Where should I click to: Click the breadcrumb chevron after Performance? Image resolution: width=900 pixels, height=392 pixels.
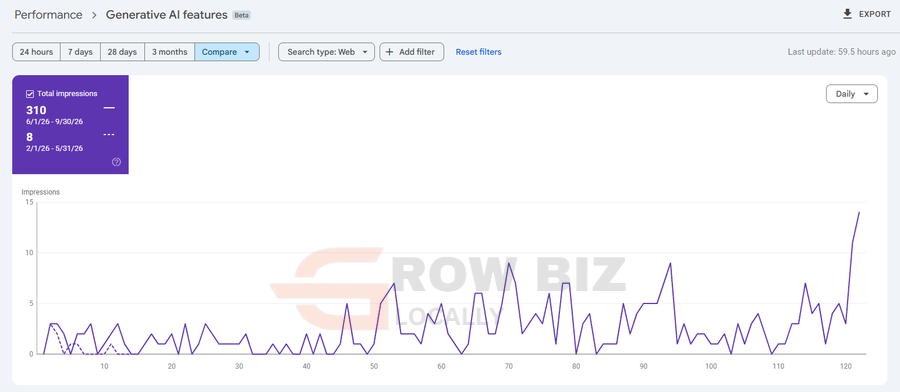coord(94,15)
